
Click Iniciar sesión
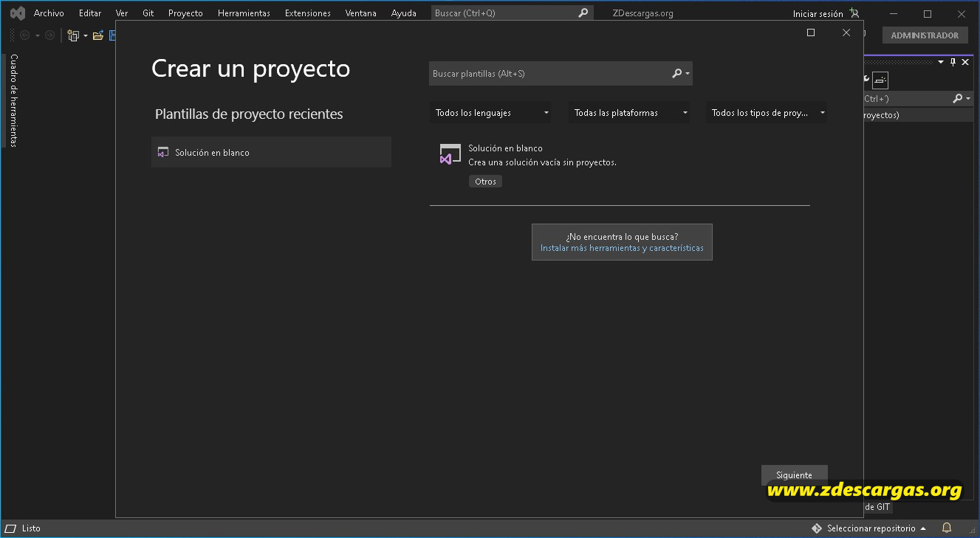[x=818, y=14]
